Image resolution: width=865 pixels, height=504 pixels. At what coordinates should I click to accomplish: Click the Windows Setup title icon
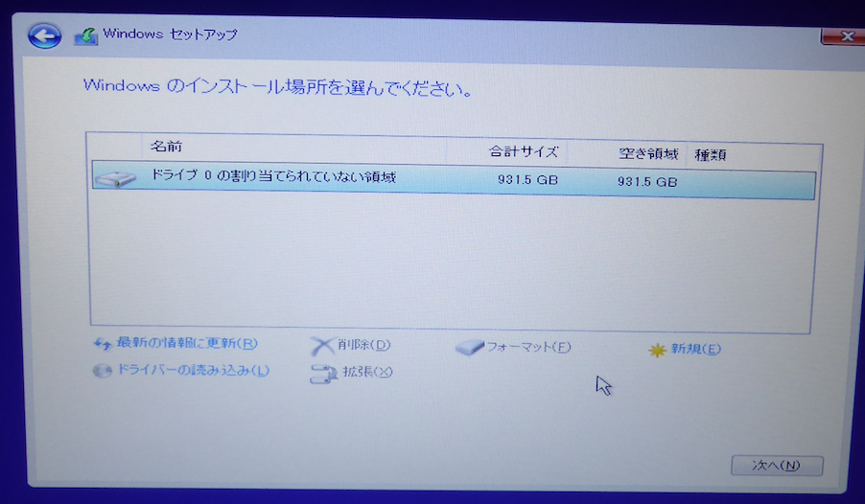[x=86, y=35]
